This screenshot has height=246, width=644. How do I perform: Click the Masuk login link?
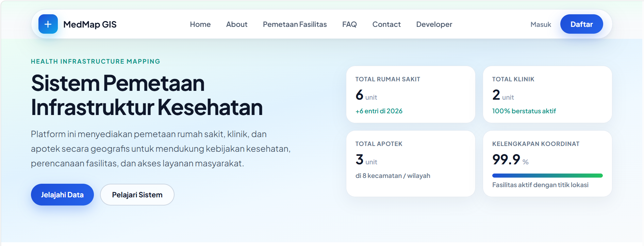(541, 24)
